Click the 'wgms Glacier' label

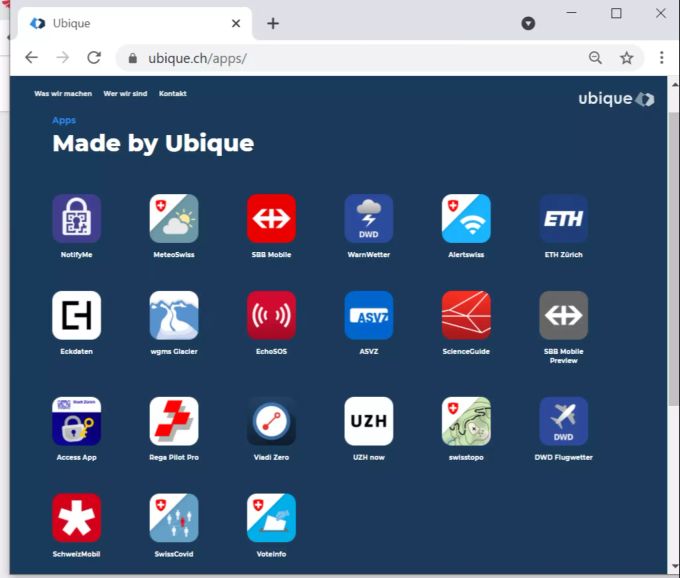click(x=174, y=352)
